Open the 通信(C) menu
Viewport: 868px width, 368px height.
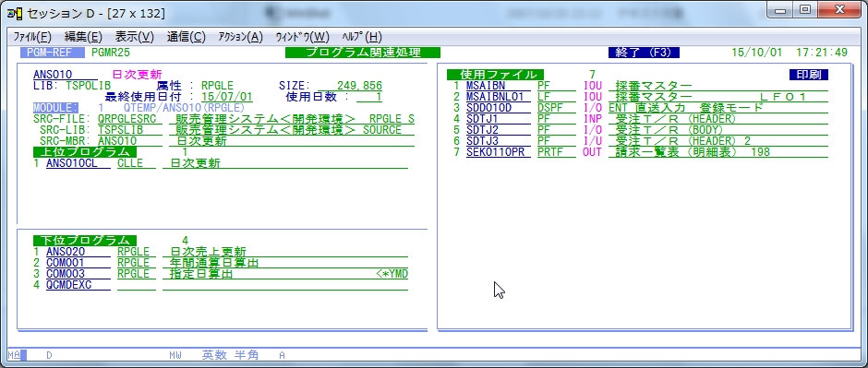tap(186, 37)
